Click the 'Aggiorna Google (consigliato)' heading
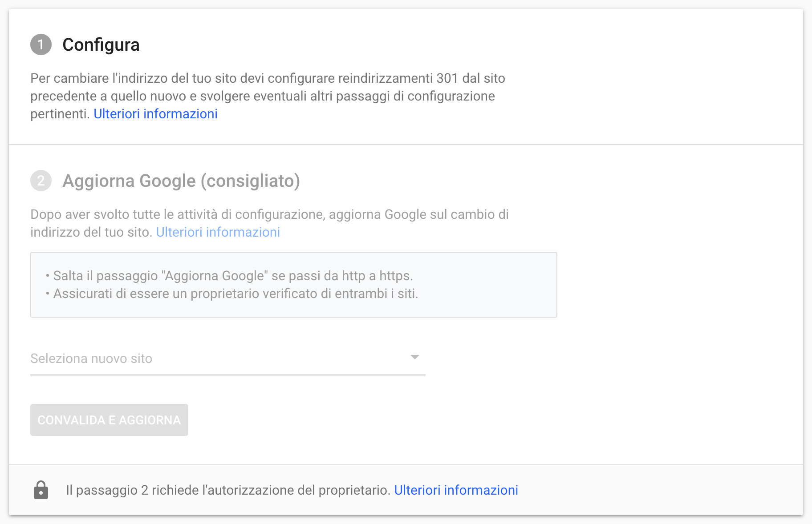 tap(181, 181)
